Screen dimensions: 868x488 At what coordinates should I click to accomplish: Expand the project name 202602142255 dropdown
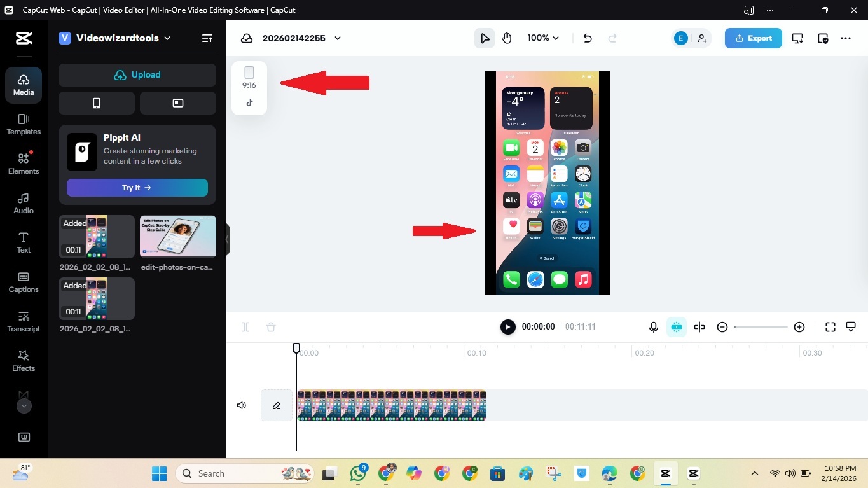point(338,38)
